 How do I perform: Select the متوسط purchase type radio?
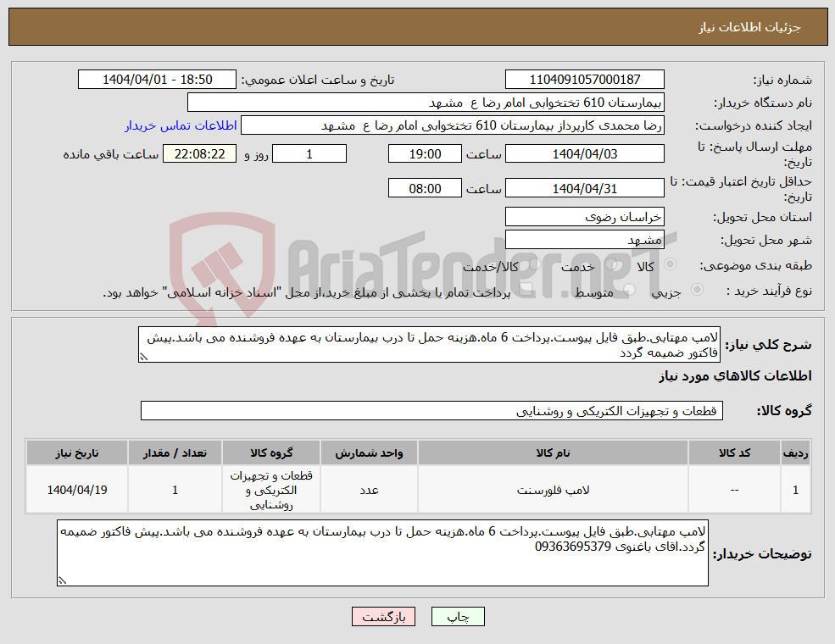click(630, 290)
